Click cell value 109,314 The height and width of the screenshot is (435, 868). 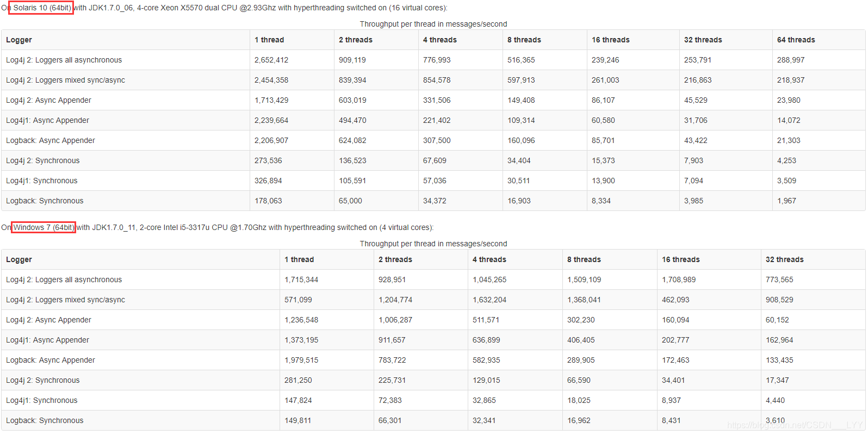[521, 120]
